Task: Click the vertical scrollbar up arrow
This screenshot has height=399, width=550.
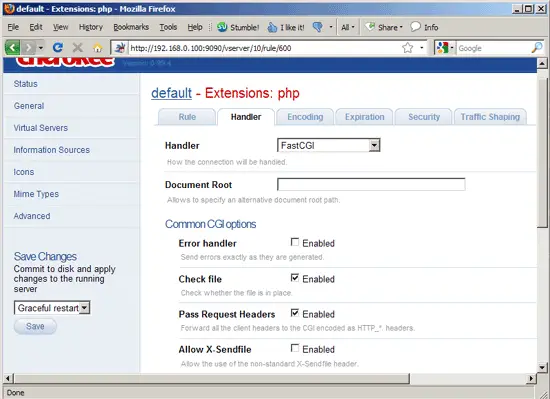Action: pos(542,63)
